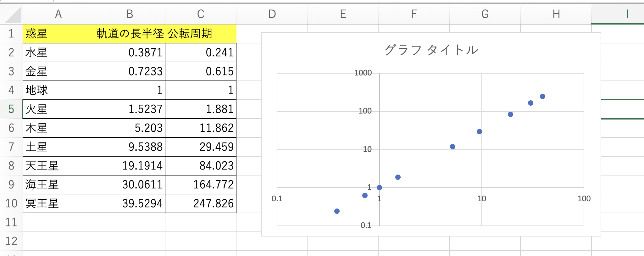
Task: Select row 5 header
Action: (11, 109)
